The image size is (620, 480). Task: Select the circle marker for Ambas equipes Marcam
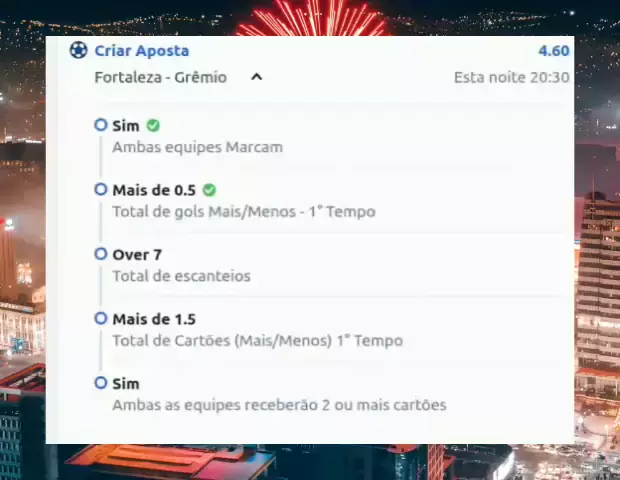[101, 125]
